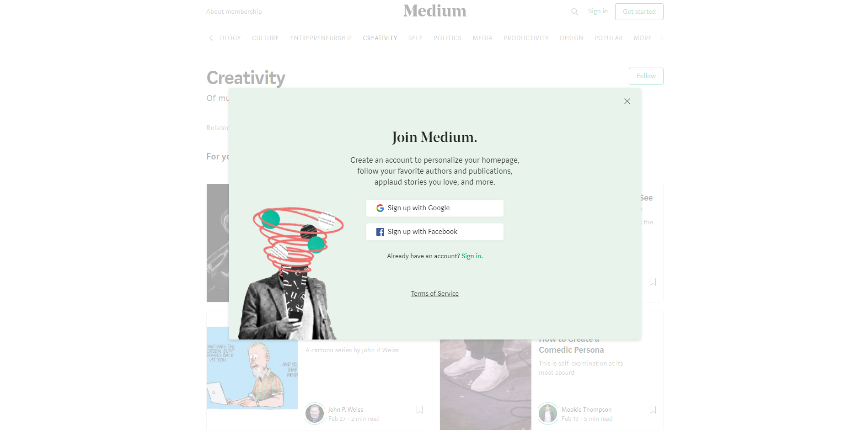The width and height of the screenshot is (868, 435).
Task: Click Get started button
Action: 639,11
